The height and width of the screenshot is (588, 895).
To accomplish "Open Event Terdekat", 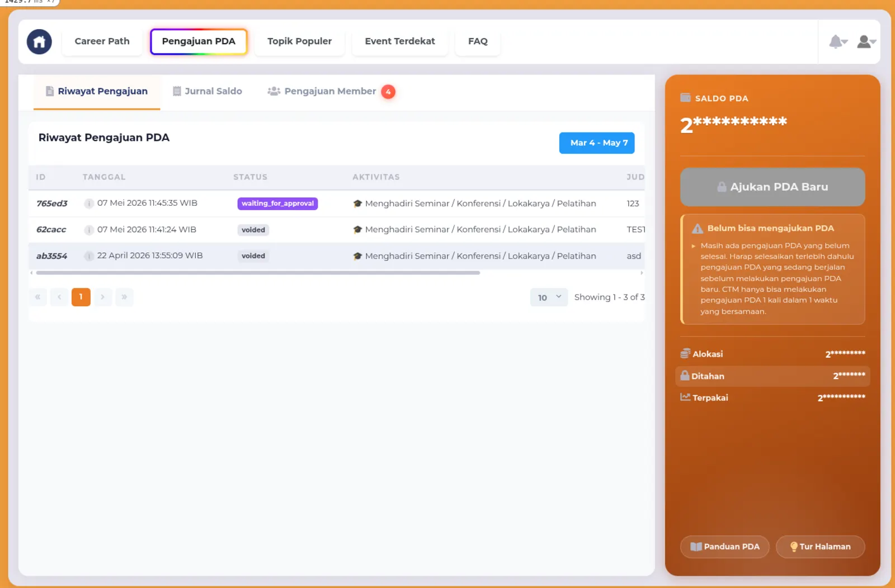I will pyautogui.click(x=400, y=41).
